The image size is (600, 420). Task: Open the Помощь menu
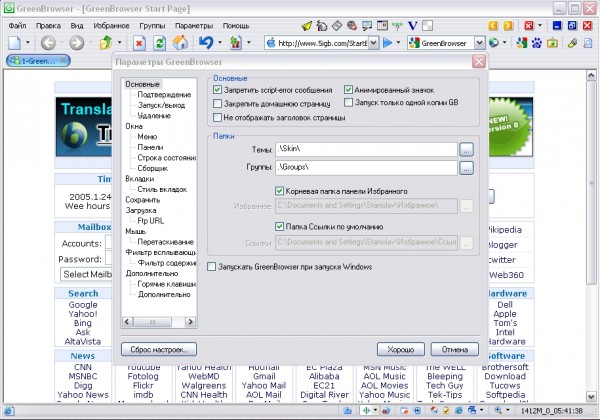(236, 26)
